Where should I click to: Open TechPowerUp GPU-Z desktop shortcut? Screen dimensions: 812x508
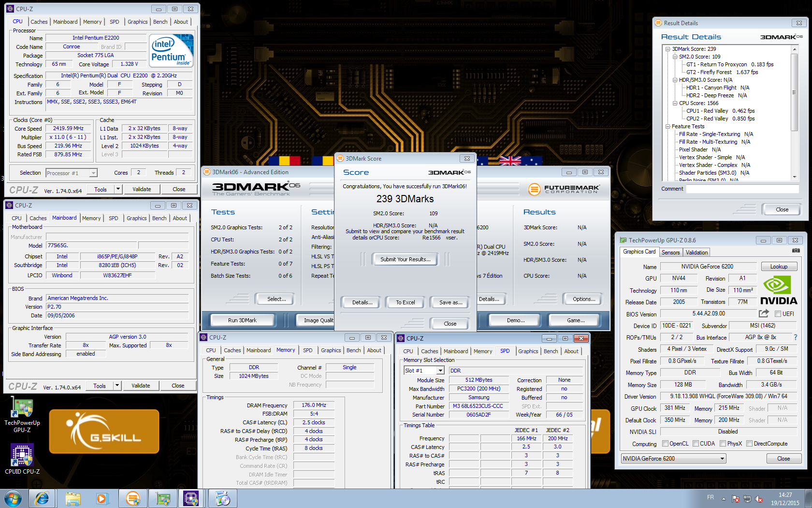tap(22, 415)
